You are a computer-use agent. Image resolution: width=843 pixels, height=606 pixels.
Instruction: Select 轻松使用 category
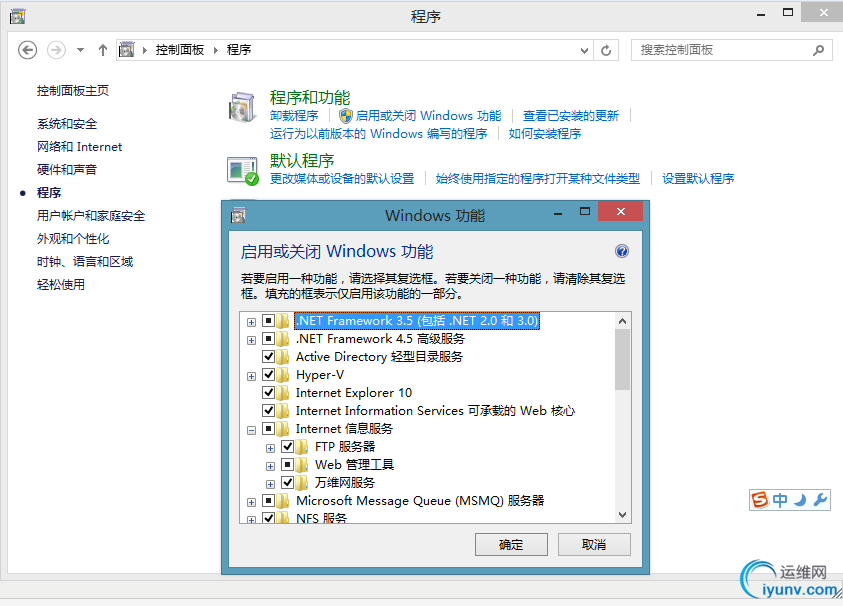click(61, 285)
